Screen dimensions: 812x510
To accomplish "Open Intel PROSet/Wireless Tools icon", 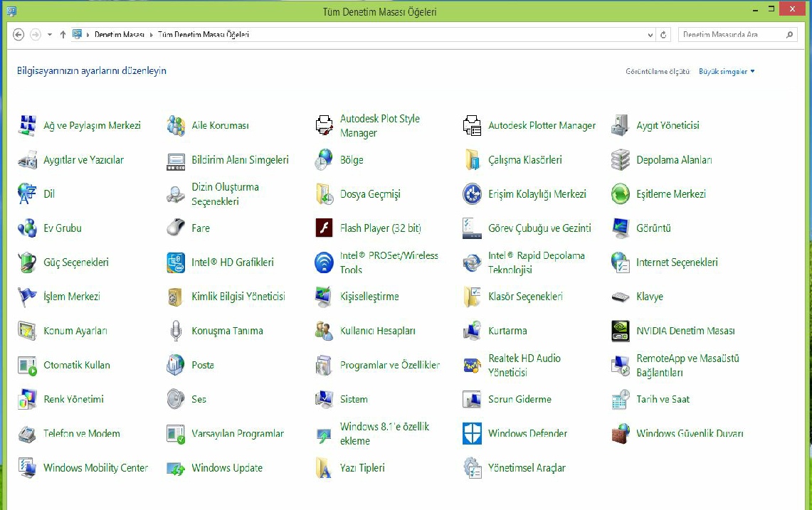I will click(x=325, y=262).
